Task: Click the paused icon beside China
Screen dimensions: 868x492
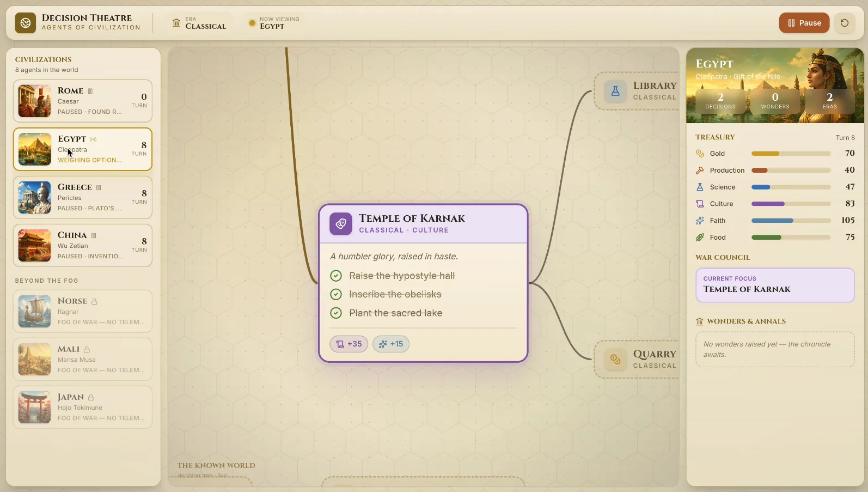Action: point(94,235)
